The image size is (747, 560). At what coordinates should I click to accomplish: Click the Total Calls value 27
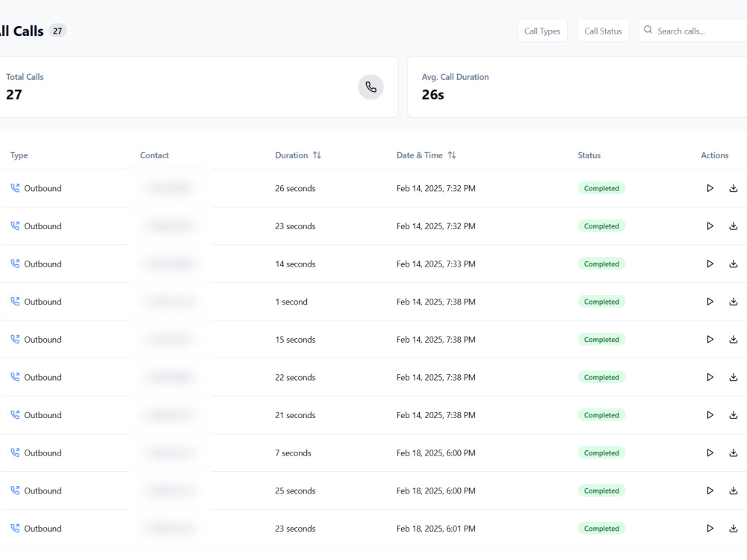(13, 95)
